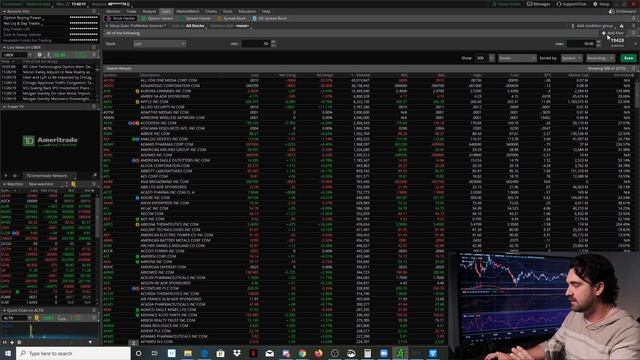Open the Stock Hacker tab
Viewport: 640px width, 360px height.
point(121,18)
